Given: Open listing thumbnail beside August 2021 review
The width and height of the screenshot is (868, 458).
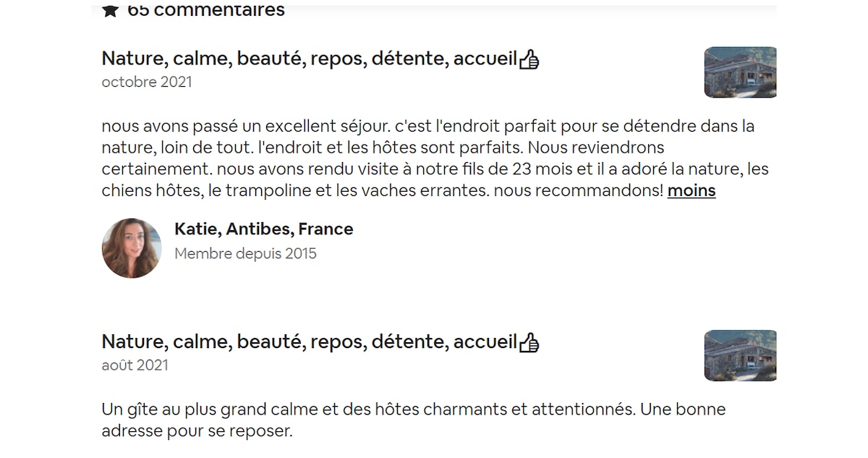Looking at the screenshot, I should [x=740, y=355].
